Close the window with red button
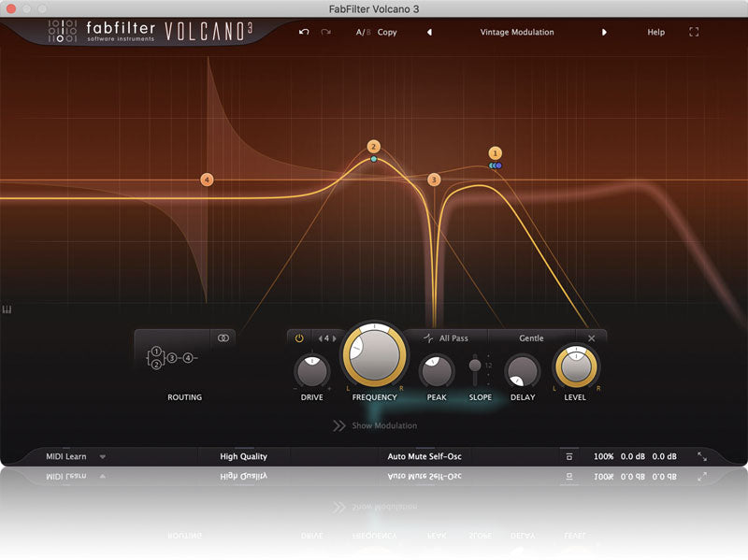This screenshot has width=748, height=560. [10, 8]
